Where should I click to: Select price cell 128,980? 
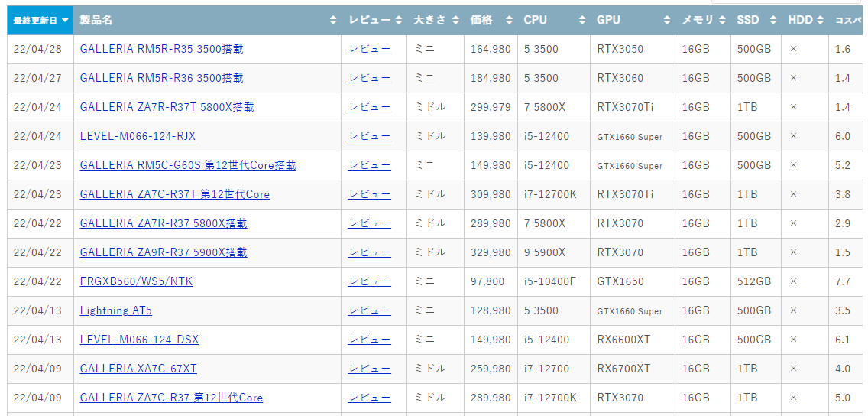pyautogui.click(x=491, y=310)
